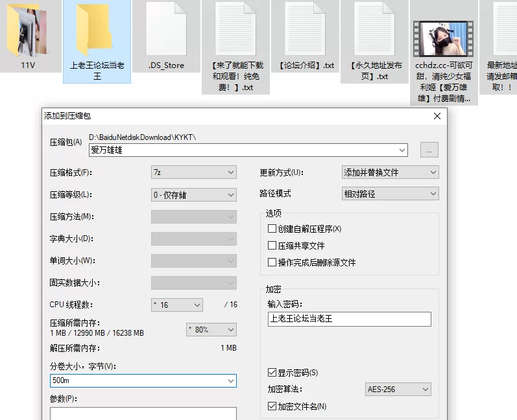Viewport: 517px width, 420px height.
Task: Enable 创建自解压程序 checkbox
Action: (x=272, y=229)
